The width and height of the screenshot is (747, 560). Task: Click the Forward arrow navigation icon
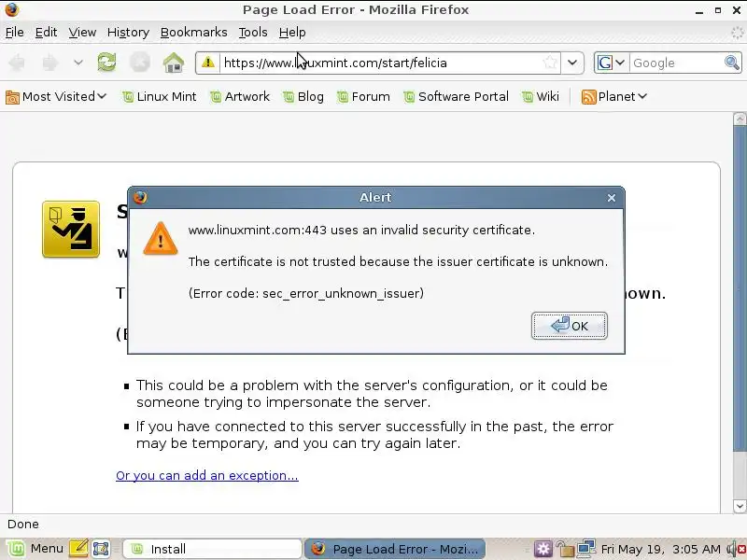(50, 63)
